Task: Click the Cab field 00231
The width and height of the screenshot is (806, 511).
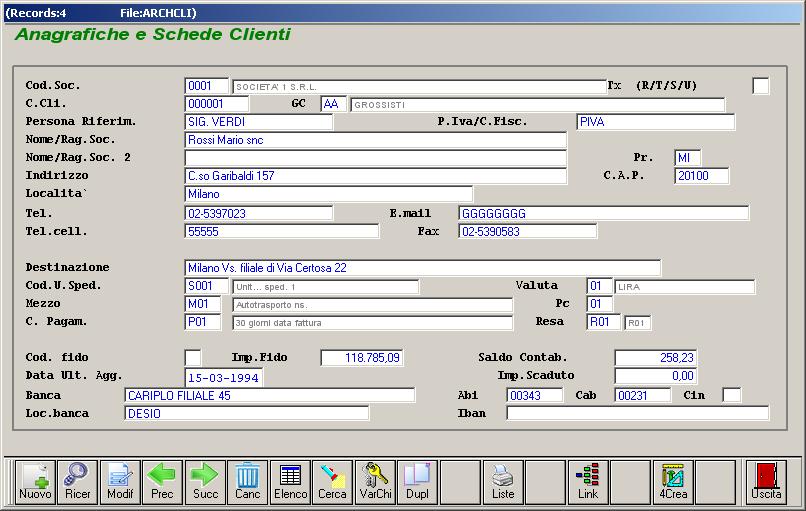Action: (643, 395)
